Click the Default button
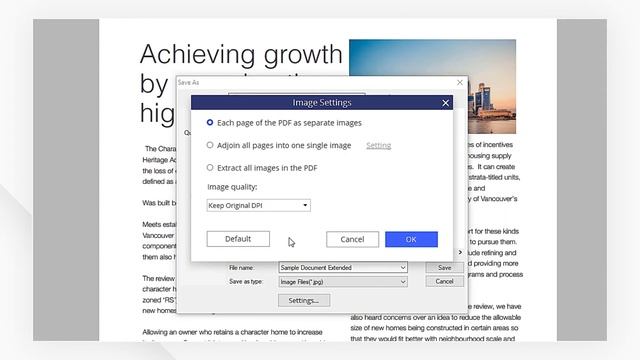This screenshot has width=640, height=360. (x=238, y=239)
